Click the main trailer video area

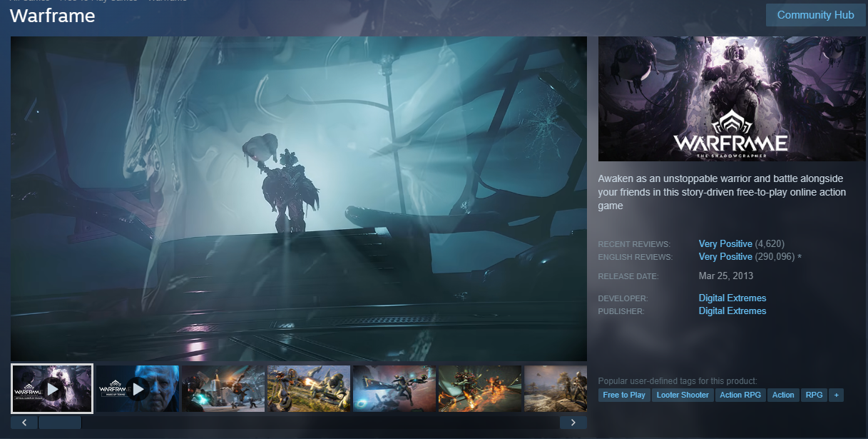(299, 198)
